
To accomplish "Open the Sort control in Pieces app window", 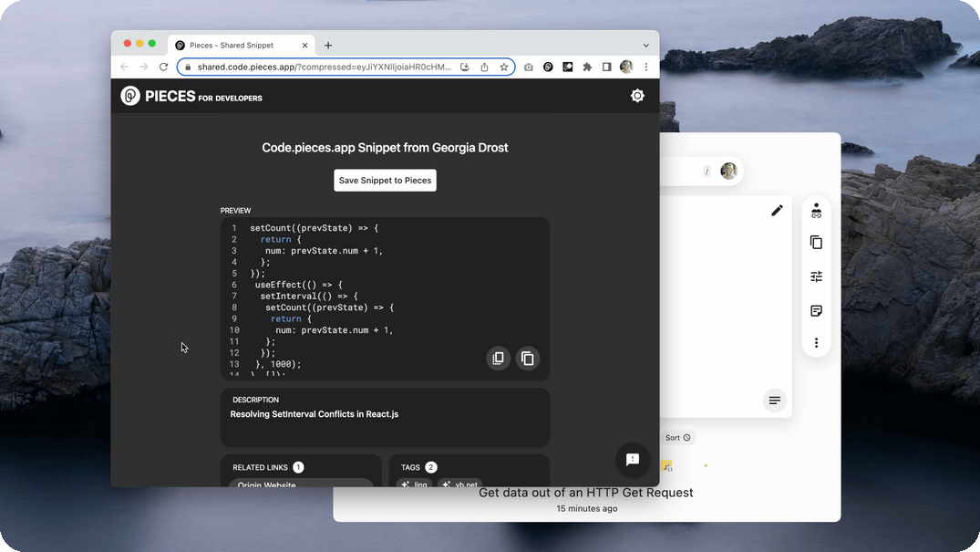I will coord(677,437).
